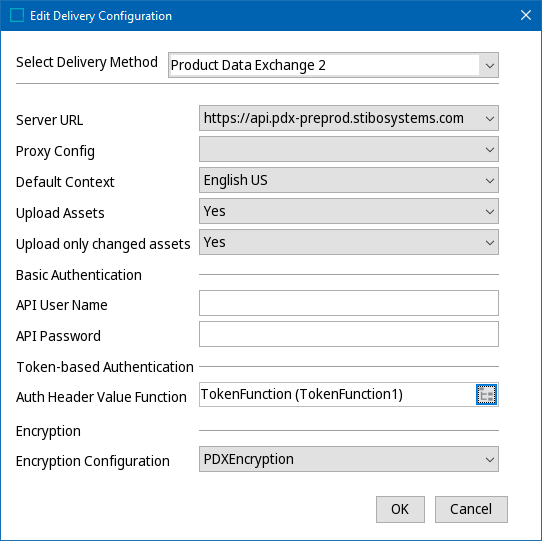Focus the API User Name field
The image size is (542, 541).
pyautogui.click(x=349, y=303)
